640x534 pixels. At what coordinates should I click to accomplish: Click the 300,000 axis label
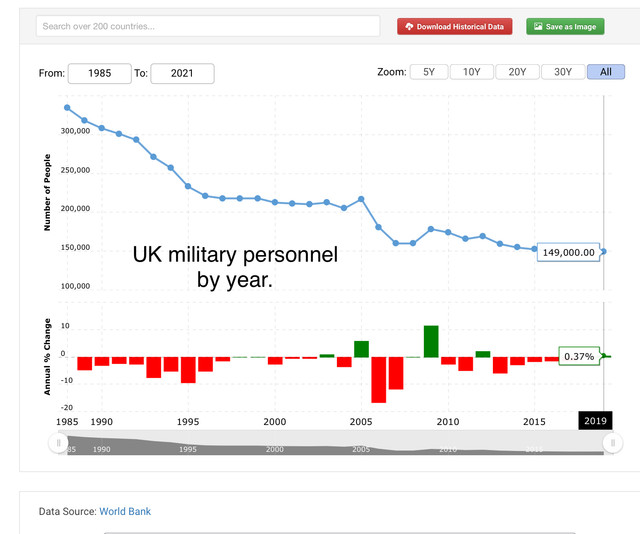(76, 131)
